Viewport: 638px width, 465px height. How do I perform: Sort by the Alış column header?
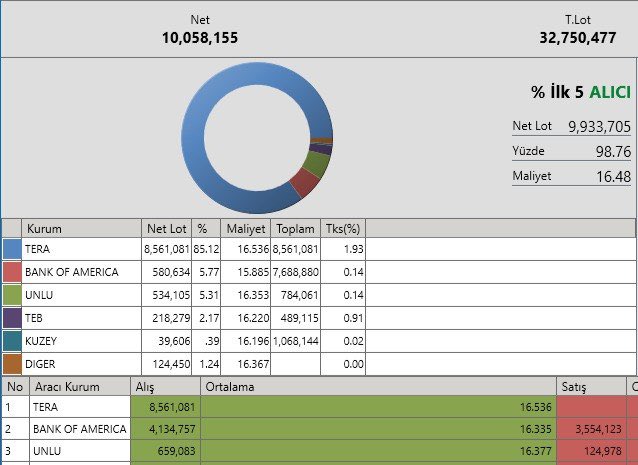tap(165, 386)
